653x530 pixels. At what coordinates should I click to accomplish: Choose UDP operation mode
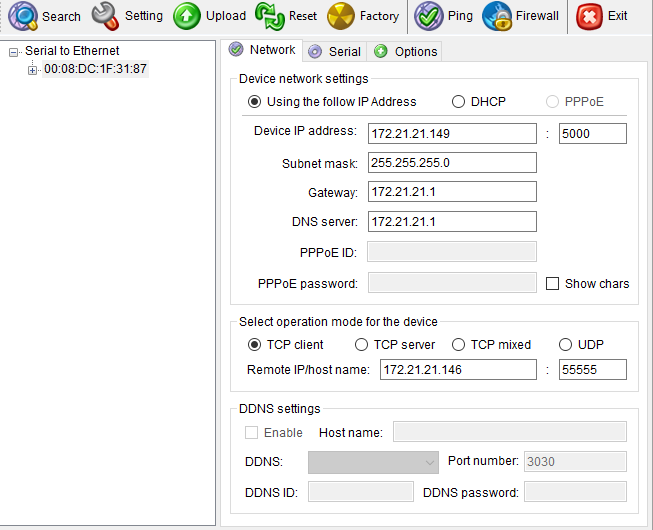pos(566,345)
